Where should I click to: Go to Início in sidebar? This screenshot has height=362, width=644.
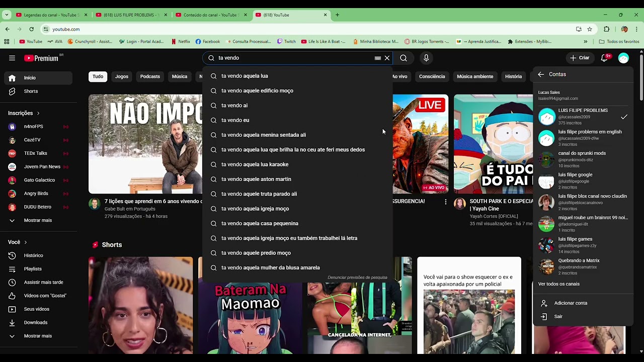point(38,78)
